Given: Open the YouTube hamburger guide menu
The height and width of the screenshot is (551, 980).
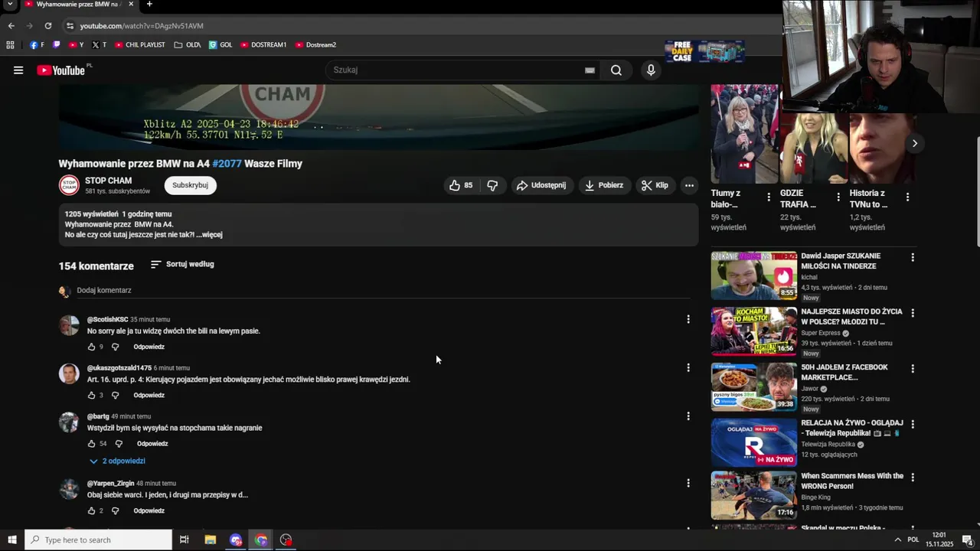Looking at the screenshot, I should tap(18, 70).
